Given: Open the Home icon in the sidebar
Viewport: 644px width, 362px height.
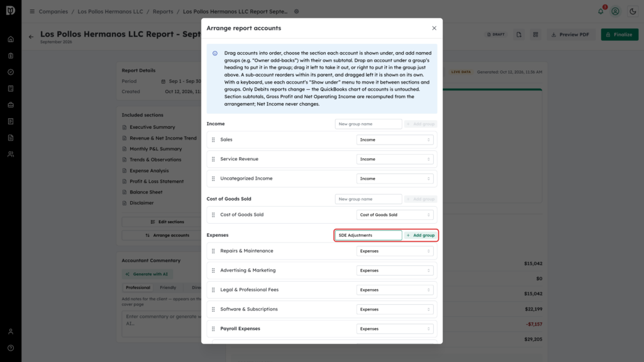Looking at the screenshot, I should [x=11, y=40].
